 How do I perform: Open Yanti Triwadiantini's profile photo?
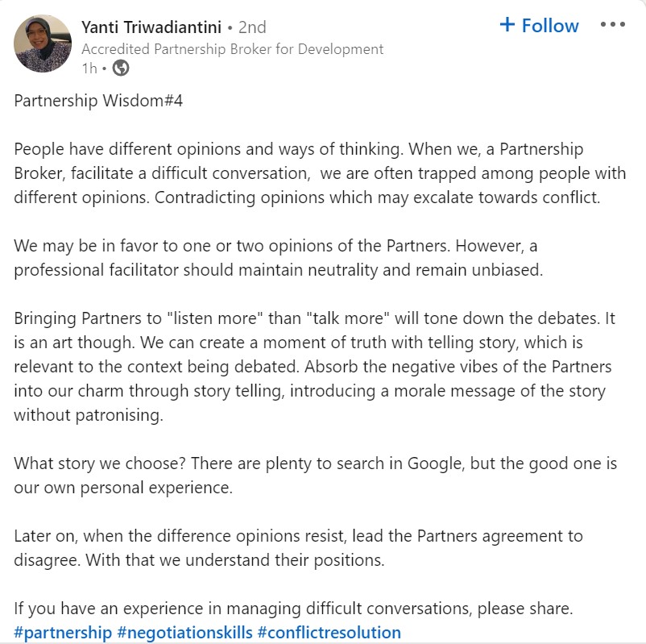[x=43, y=44]
